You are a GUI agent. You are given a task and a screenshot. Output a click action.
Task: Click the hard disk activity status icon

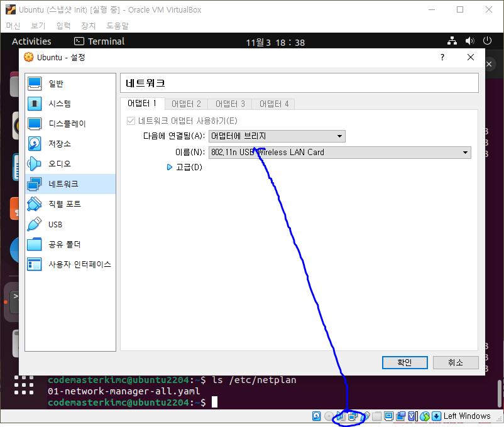coord(316,416)
